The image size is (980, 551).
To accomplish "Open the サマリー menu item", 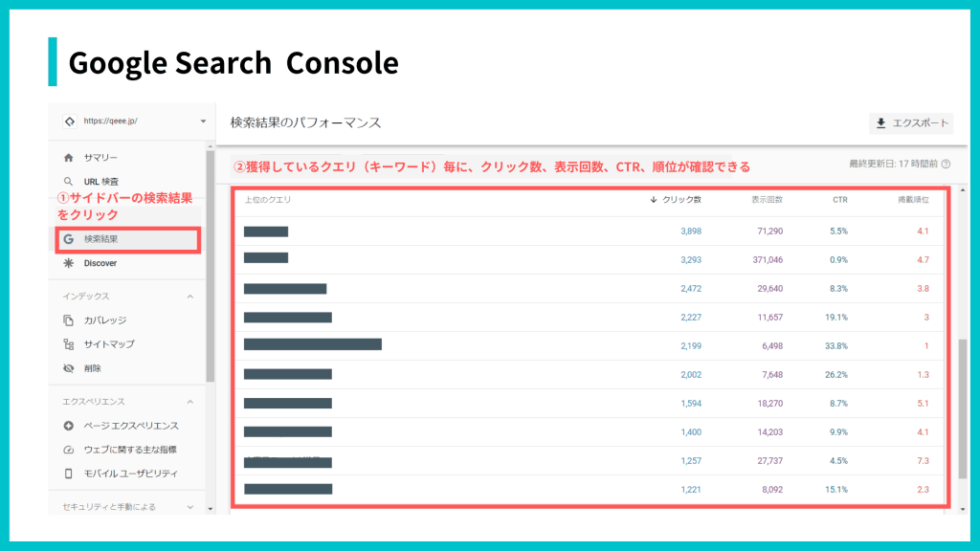I will pos(100,158).
